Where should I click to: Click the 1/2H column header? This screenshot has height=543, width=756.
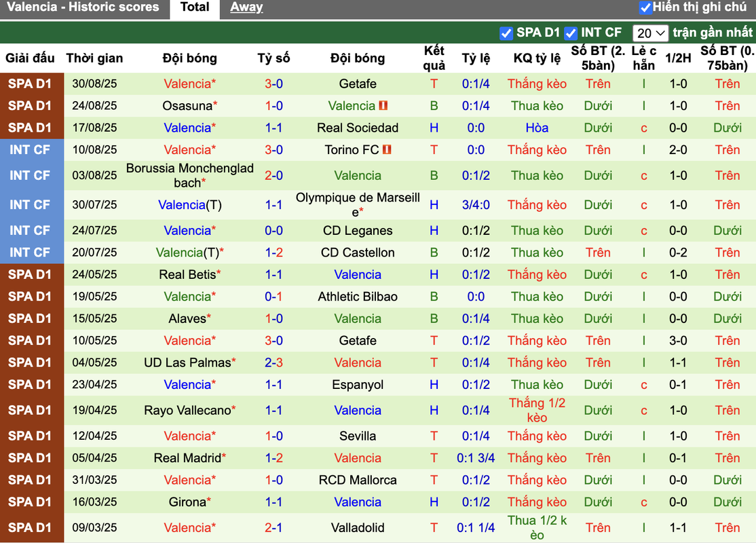(x=678, y=58)
